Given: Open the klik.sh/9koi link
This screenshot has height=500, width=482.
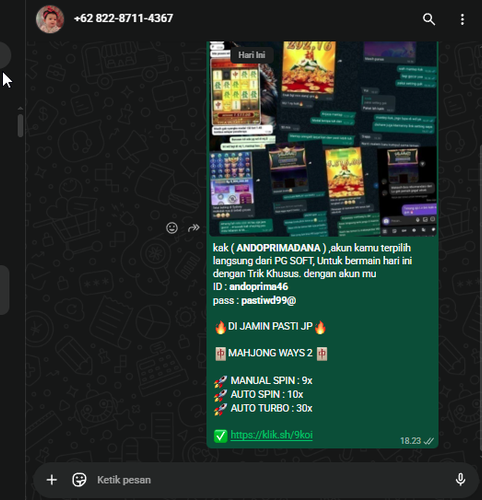Looking at the screenshot, I should (271, 435).
